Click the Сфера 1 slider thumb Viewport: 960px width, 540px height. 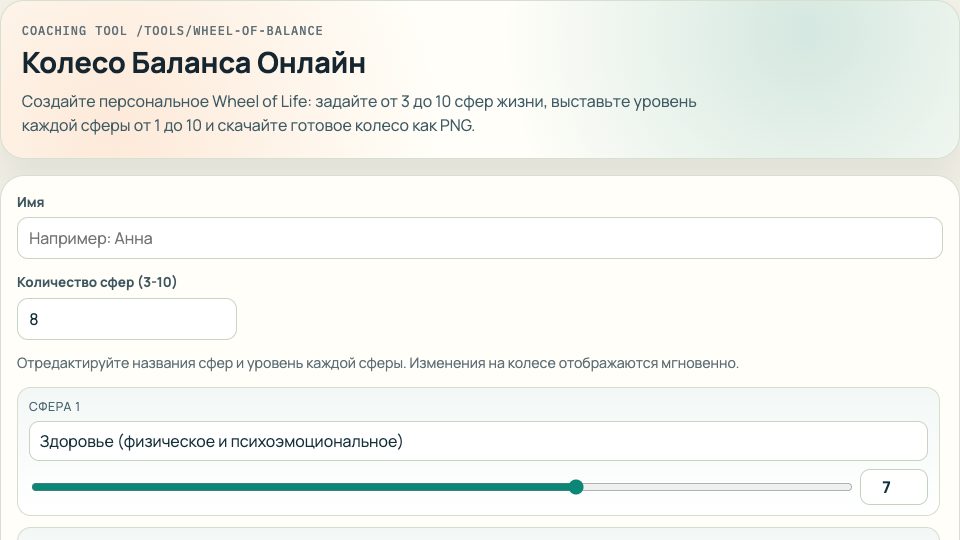[x=576, y=487]
